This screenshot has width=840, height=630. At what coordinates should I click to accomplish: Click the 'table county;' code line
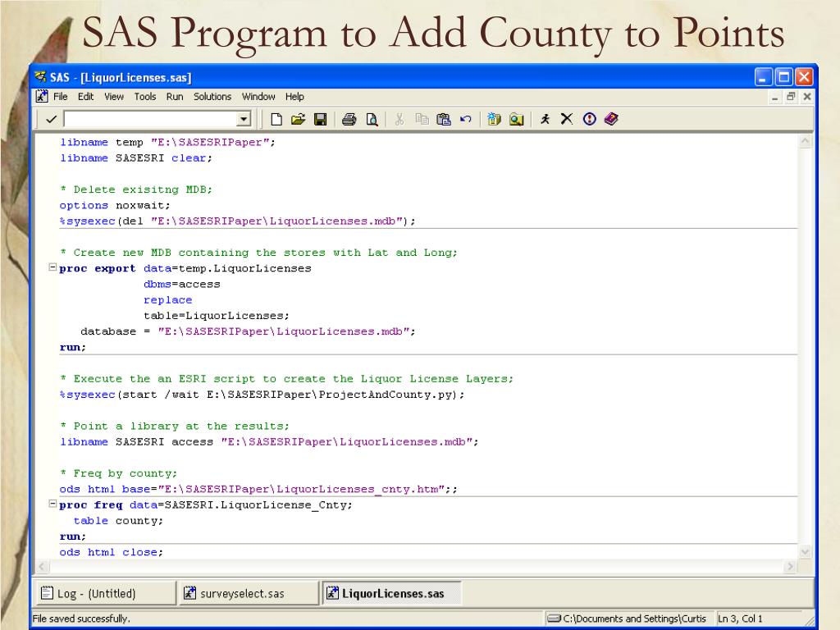(x=118, y=521)
